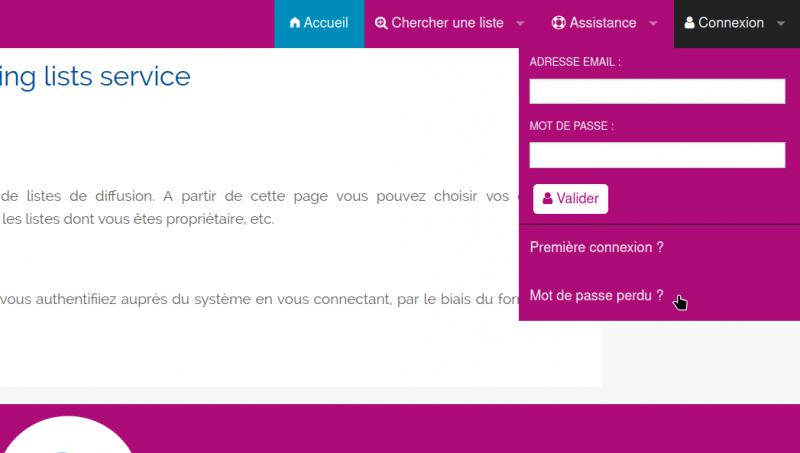Click the home icon beside Accueil
Screen dimensions: 800x453
click(295, 23)
